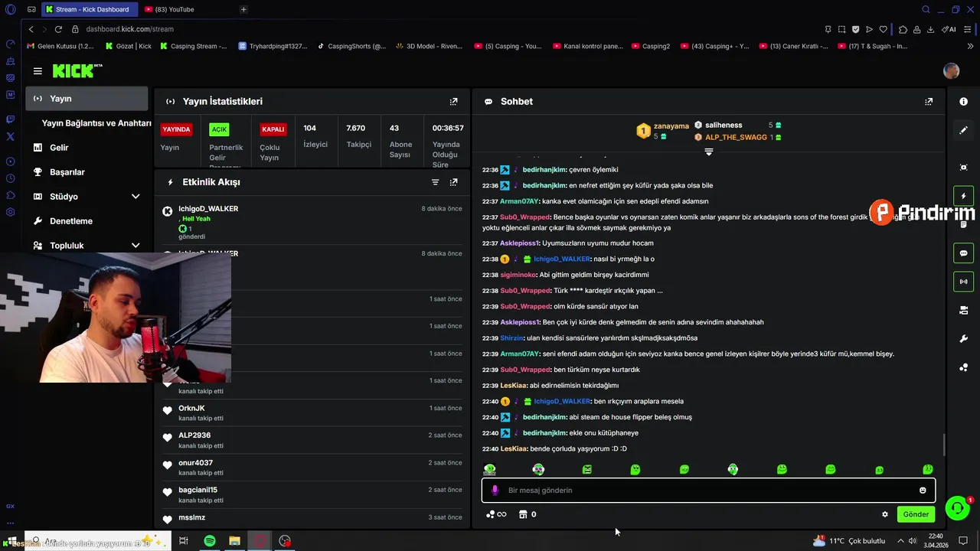The height and width of the screenshot is (551, 980).
Task: Open the browser AI assistant
Action: click(x=949, y=29)
